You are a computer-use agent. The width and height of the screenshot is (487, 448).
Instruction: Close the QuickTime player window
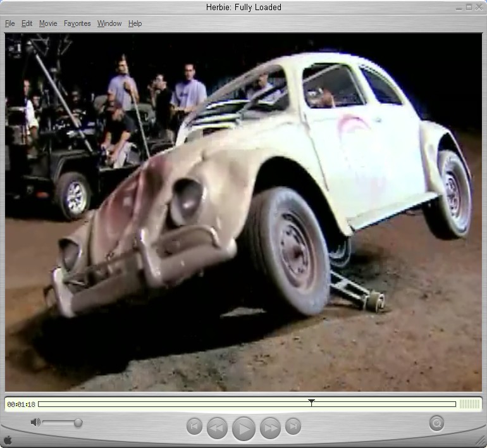[x=479, y=7]
